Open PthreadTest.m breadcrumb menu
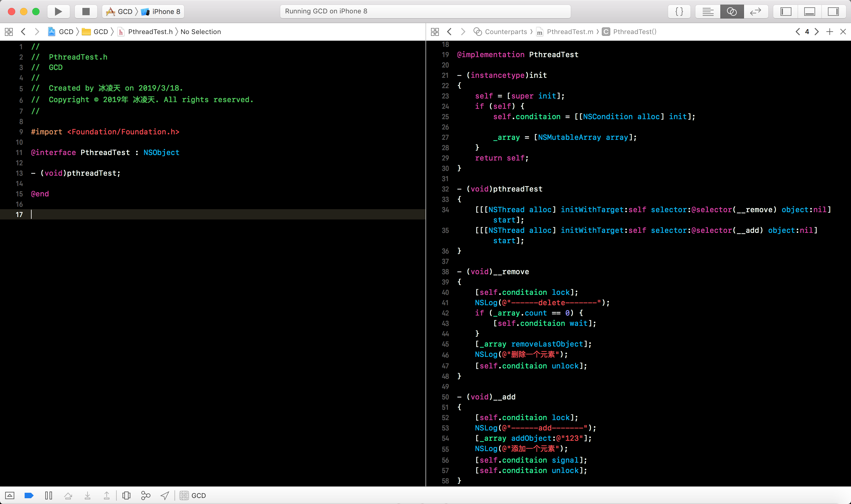 pos(565,32)
